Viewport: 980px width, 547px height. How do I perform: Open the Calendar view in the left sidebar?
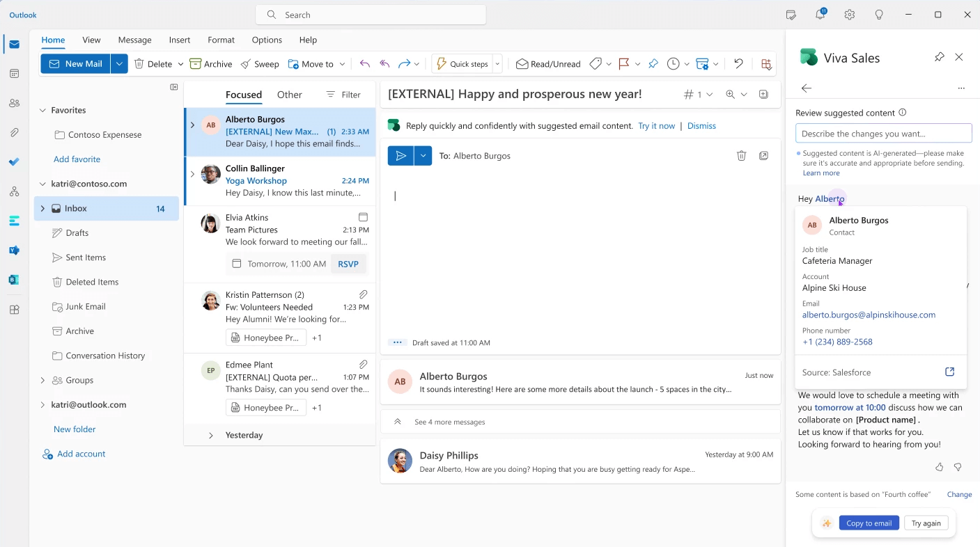15,74
